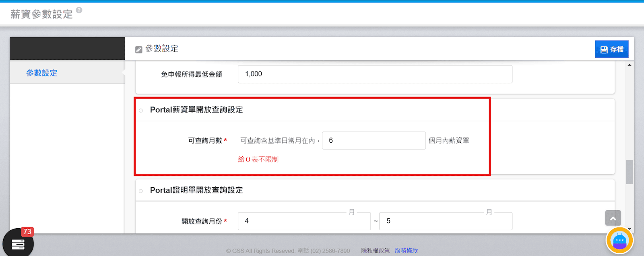Image resolution: width=644 pixels, height=256 pixels.
Task: Click the scrollbar down arrow
Action: click(x=630, y=229)
